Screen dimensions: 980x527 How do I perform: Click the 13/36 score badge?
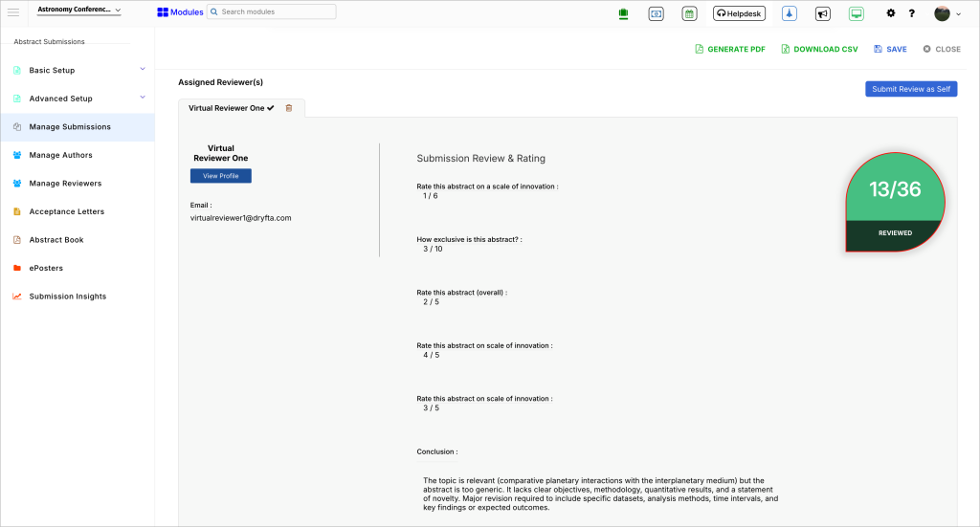[x=895, y=189]
